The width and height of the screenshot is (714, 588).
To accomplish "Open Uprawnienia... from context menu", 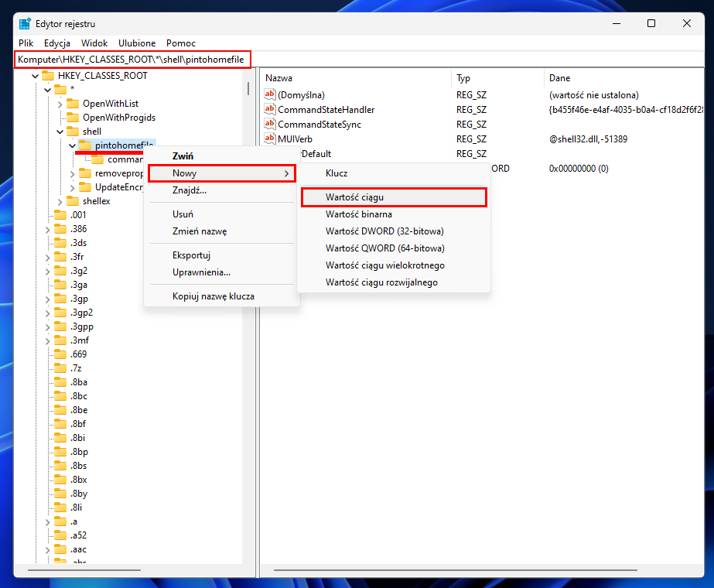I will [222, 272].
